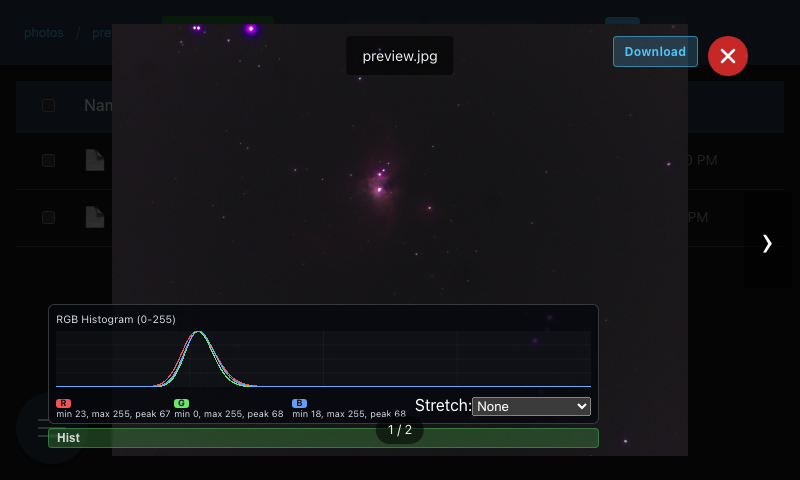
Task: Click the red R channel badge
Action: click(x=63, y=403)
